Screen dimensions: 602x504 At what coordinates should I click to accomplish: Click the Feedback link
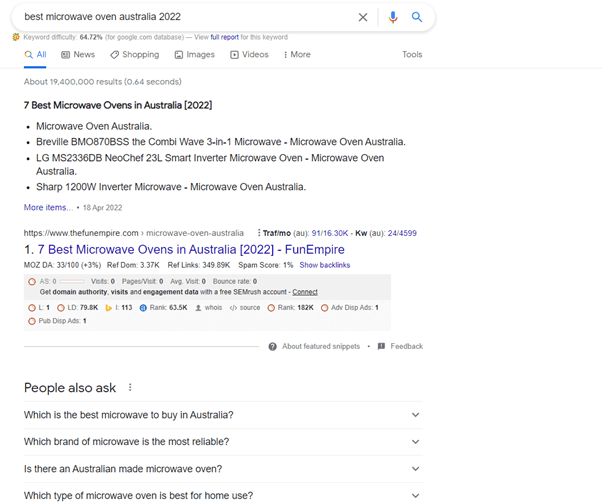pyautogui.click(x=407, y=346)
